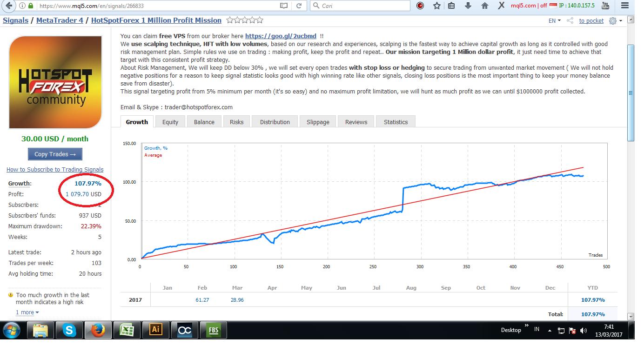Open the Statistics tab
644x358 pixels.
click(x=396, y=122)
